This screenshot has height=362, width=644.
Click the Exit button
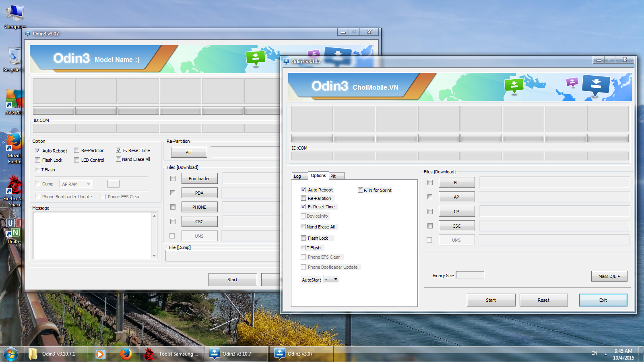tap(603, 300)
